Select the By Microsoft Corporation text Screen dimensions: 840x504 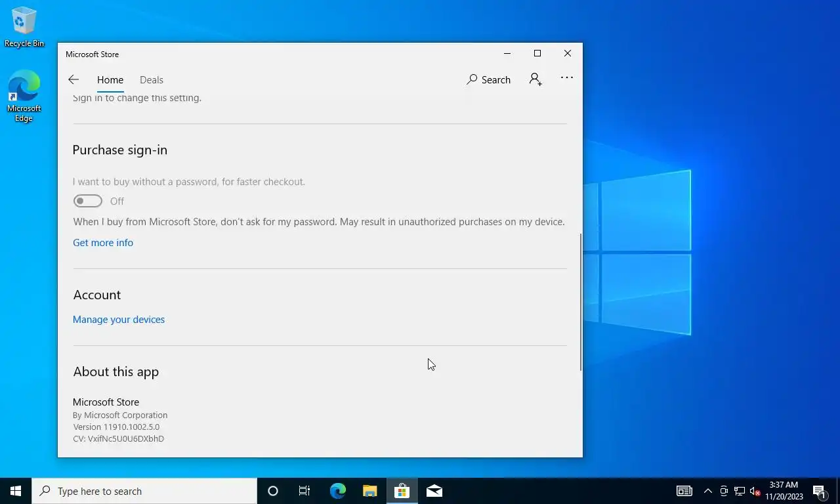[x=120, y=415]
